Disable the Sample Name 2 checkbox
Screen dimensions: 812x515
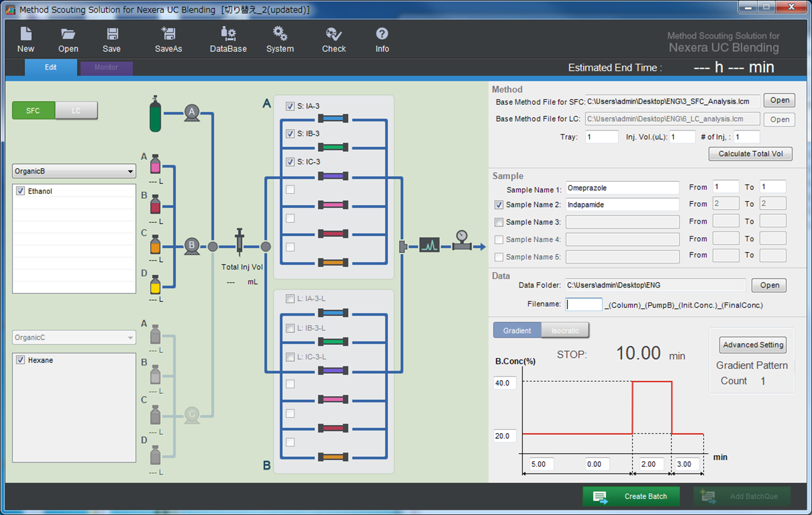click(499, 204)
